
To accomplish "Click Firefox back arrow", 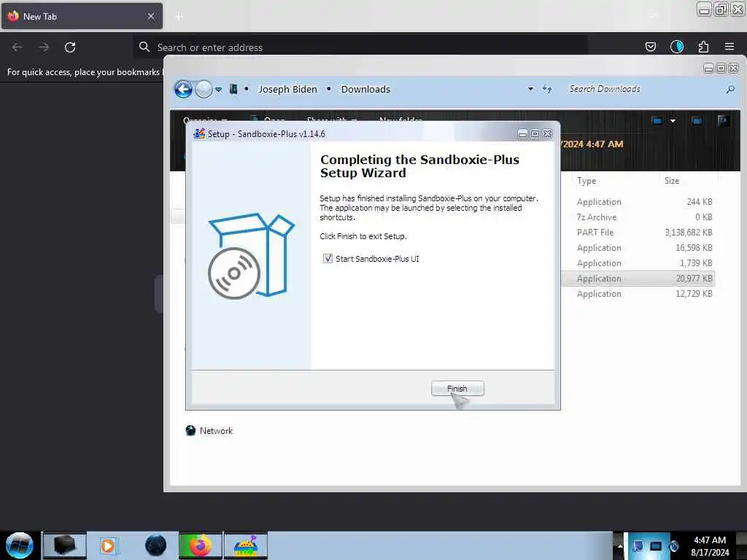I will click(18, 47).
